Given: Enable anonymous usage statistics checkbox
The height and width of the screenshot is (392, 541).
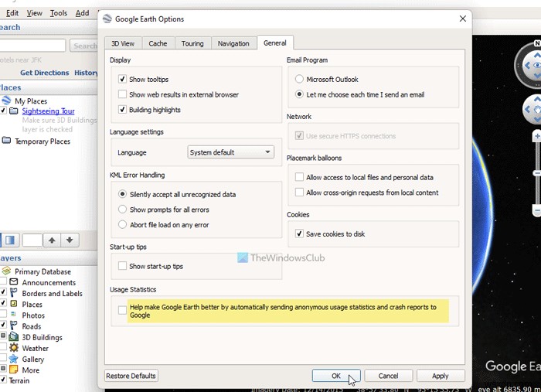Looking at the screenshot, I should click(122, 310).
